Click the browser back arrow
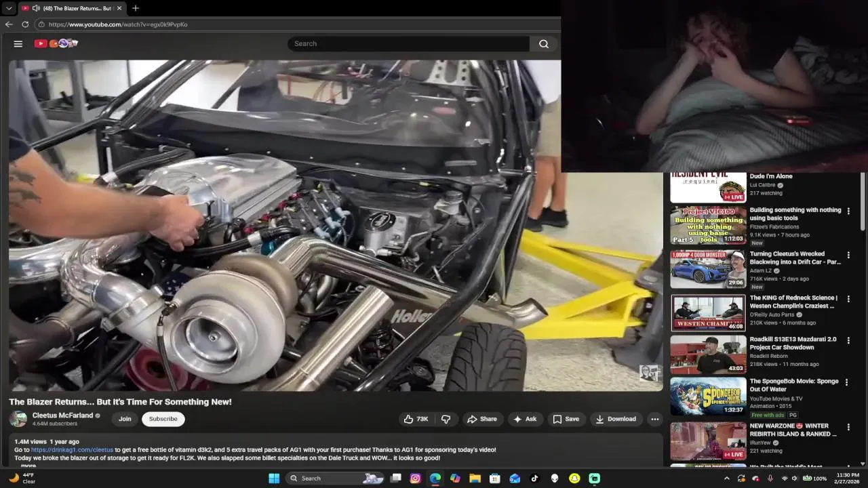The width and height of the screenshot is (868, 488). pyautogui.click(x=9, y=24)
